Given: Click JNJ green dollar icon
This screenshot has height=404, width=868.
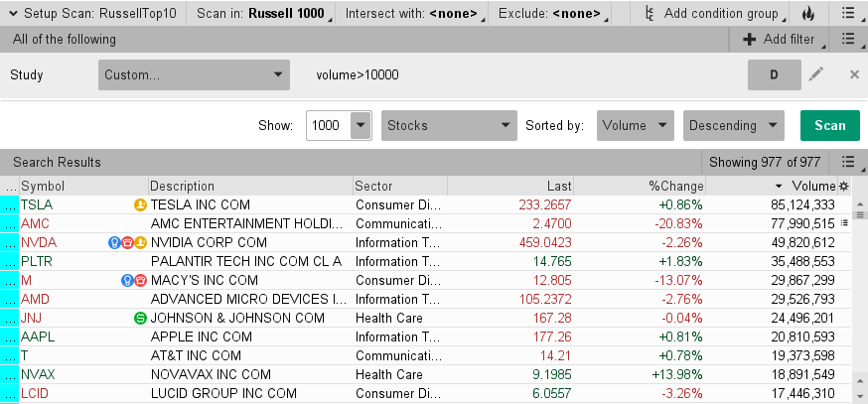Looking at the screenshot, I should (140, 319).
